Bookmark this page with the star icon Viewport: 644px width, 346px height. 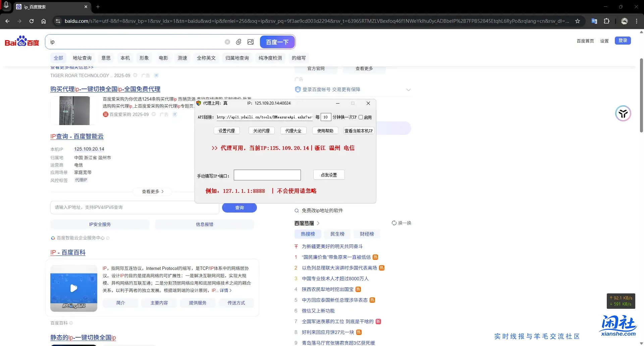578,21
